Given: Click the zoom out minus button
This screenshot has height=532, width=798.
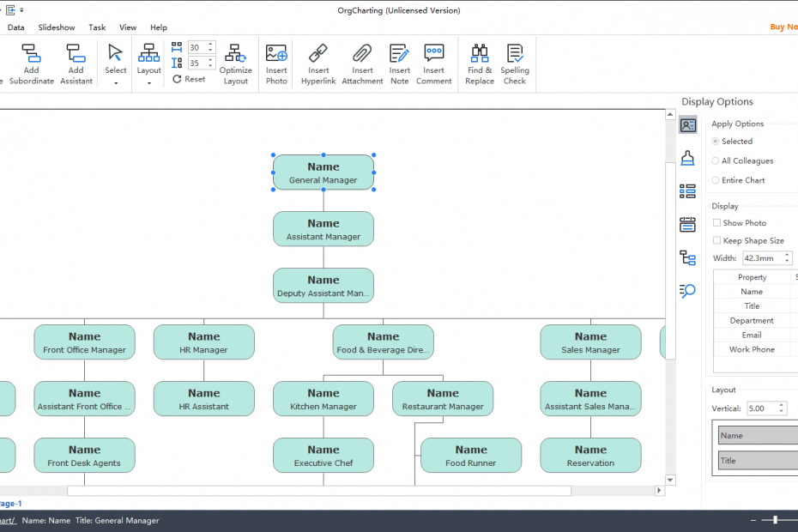Looking at the screenshot, I should pos(753,520).
